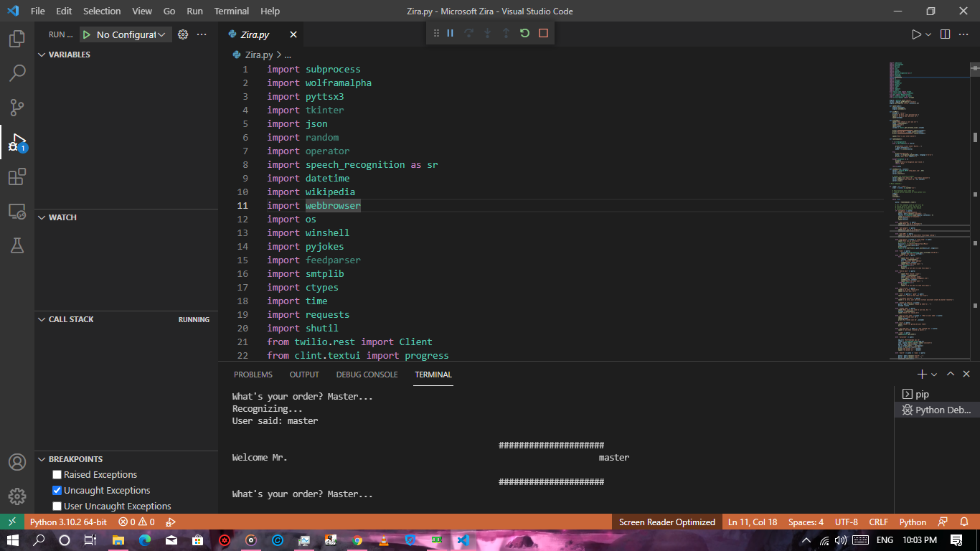Open the Source Control view

point(17,108)
